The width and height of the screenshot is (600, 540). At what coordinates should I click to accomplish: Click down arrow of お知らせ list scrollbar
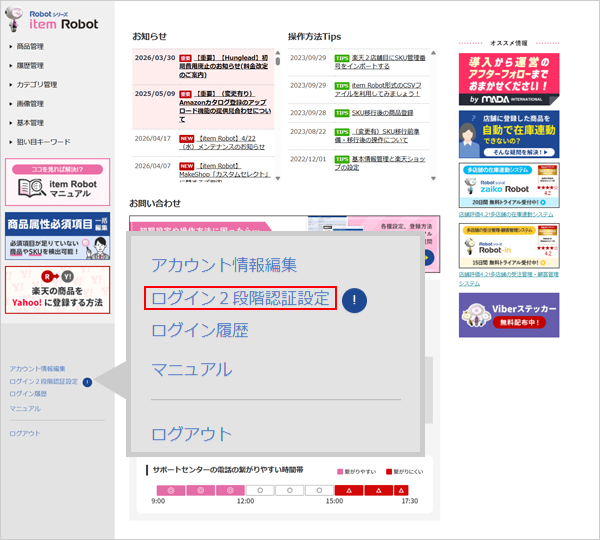pos(278,178)
